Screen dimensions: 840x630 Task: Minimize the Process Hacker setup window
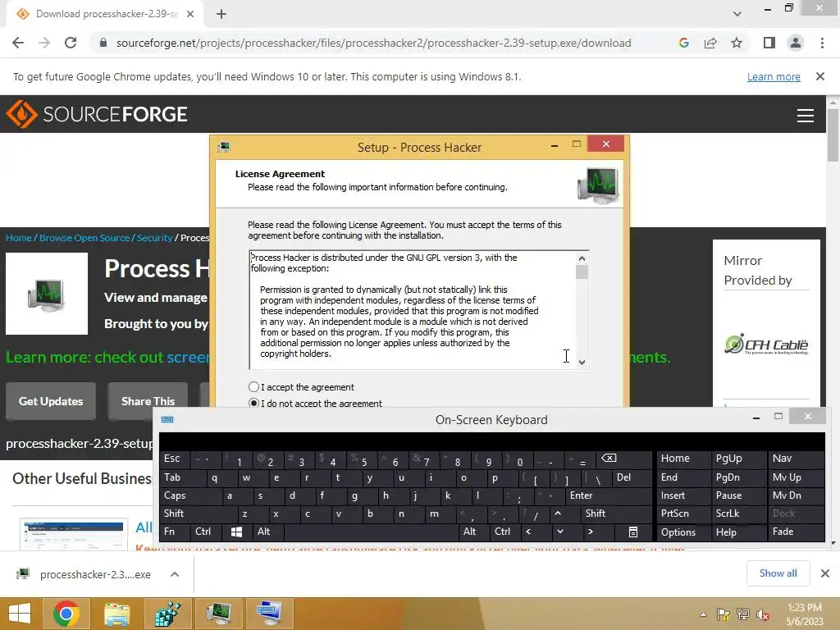click(x=555, y=145)
